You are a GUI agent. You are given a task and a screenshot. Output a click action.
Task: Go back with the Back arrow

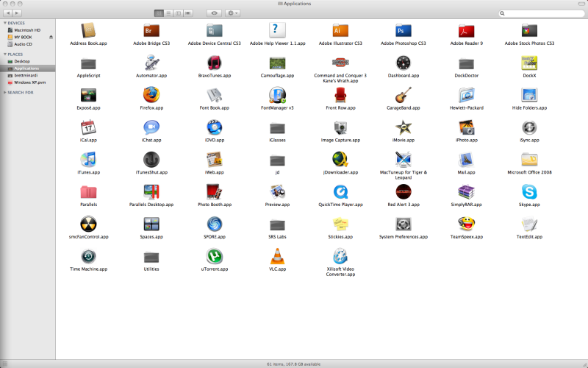pos(8,13)
